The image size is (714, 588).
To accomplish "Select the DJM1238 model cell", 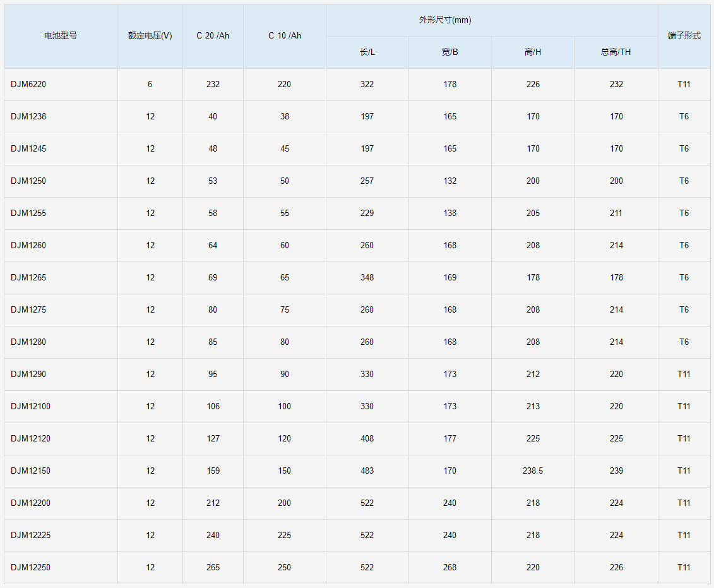I will [61, 117].
